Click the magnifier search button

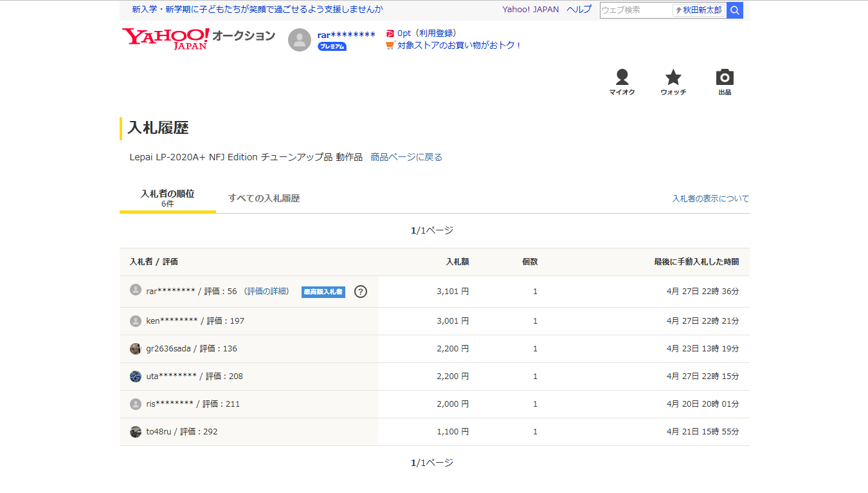point(735,10)
